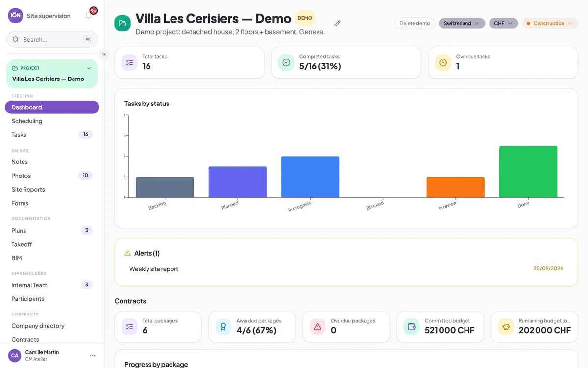Click the Backlog bar in chart

(165, 187)
